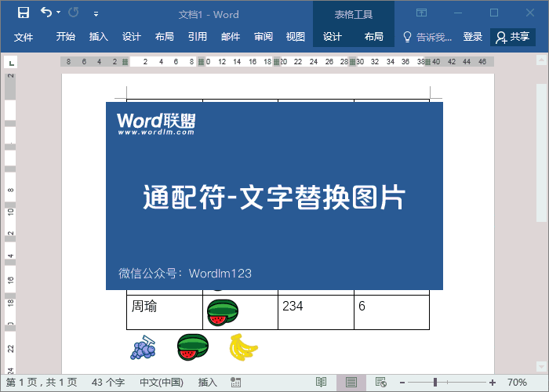Click the 70% zoom level text
549x392 pixels.
(517, 383)
